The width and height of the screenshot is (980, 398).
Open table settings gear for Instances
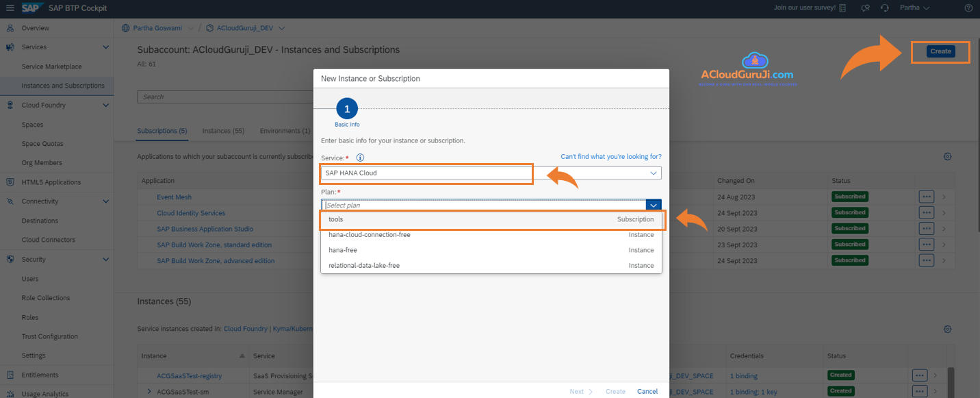[948, 329]
